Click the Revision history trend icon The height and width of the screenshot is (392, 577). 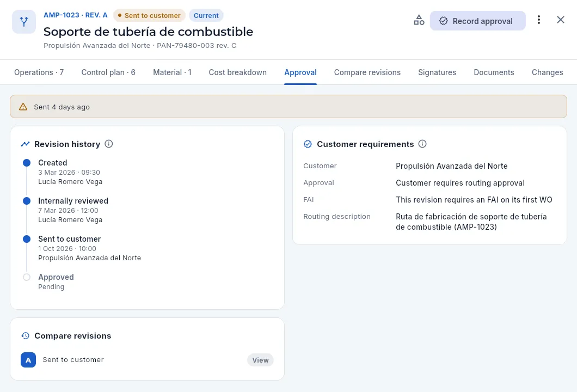[x=25, y=144]
